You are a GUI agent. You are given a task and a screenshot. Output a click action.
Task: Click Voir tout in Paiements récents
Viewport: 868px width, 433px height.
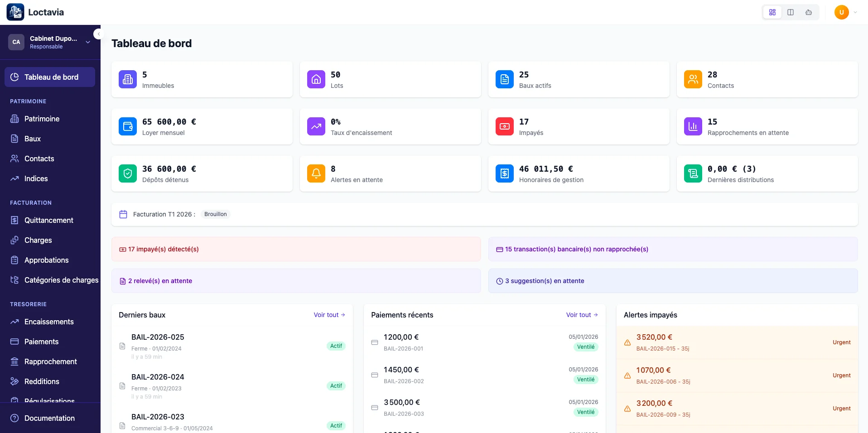coord(582,315)
